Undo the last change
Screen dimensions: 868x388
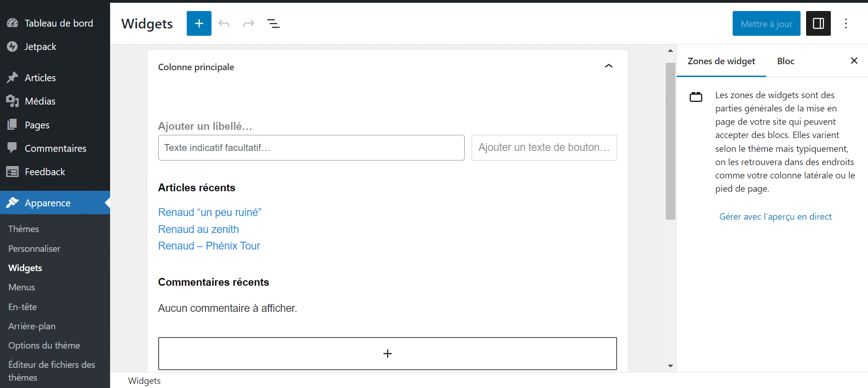click(x=224, y=23)
